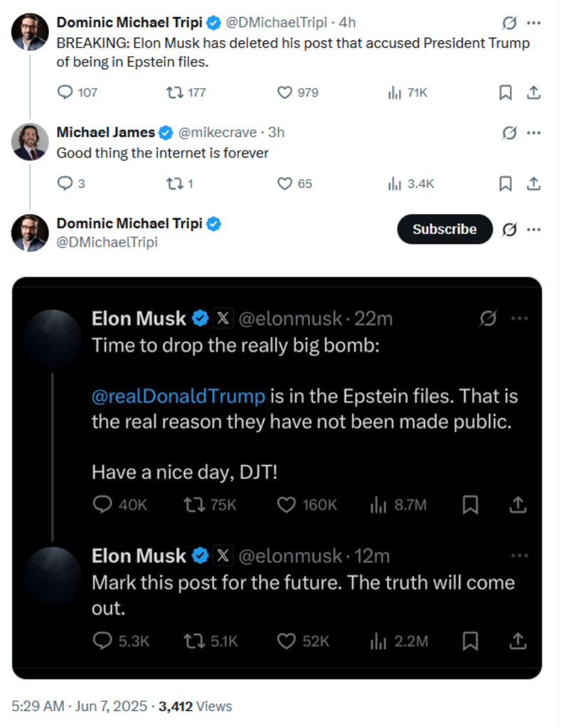Click @DMichaelTripi handle below the Subscribe row
The width and height of the screenshot is (571, 728).
[x=107, y=242]
